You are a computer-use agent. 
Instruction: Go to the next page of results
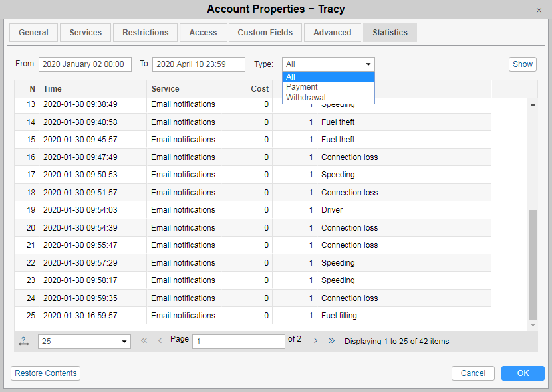pos(315,341)
